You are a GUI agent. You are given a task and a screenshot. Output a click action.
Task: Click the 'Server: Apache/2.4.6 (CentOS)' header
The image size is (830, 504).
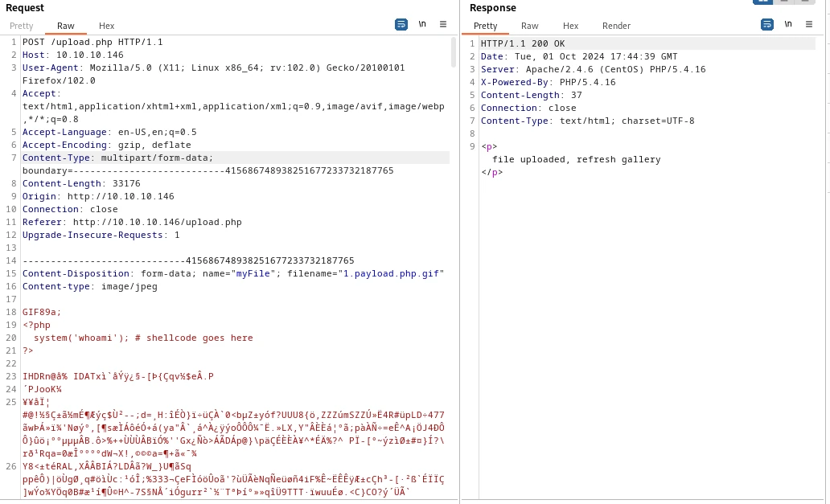(x=593, y=69)
